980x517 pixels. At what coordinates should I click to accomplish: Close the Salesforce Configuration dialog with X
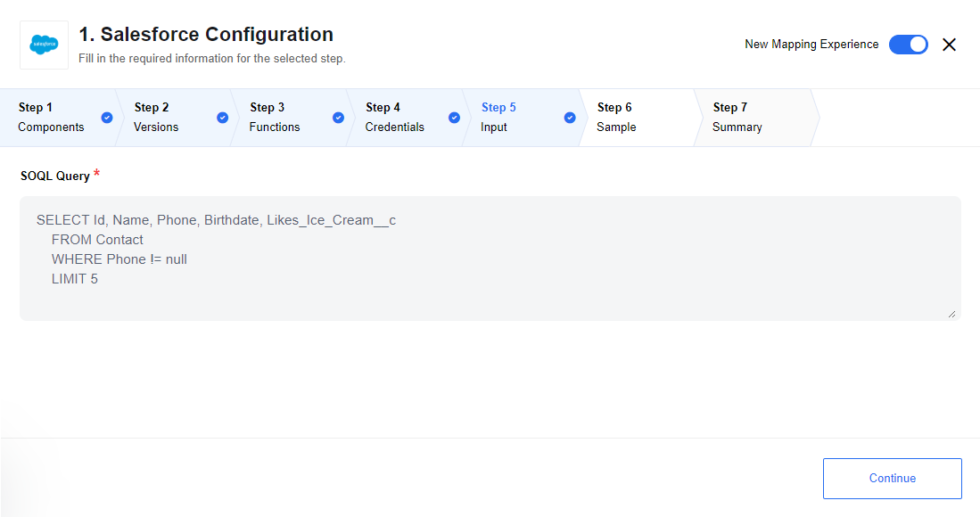[x=949, y=45]
